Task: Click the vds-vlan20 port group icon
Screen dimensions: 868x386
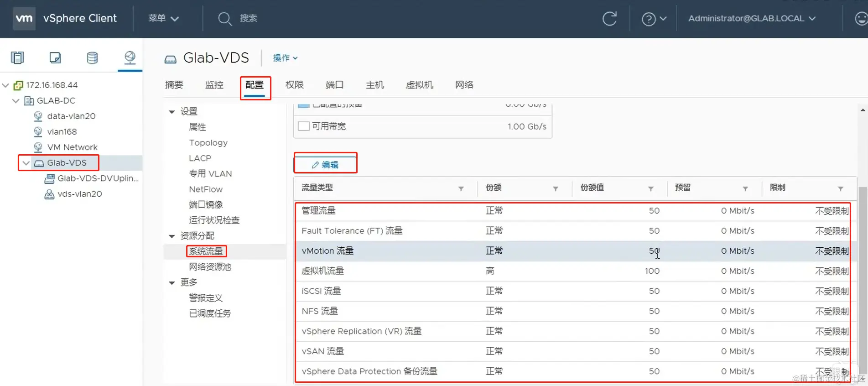Action: (x=49, y=194)
